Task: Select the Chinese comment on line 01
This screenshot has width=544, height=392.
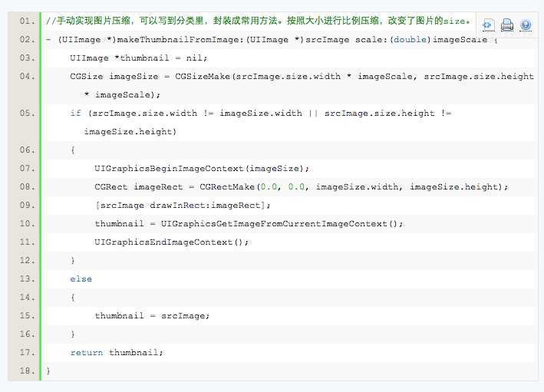Action: pyautogui.click(x=258, y=21)
